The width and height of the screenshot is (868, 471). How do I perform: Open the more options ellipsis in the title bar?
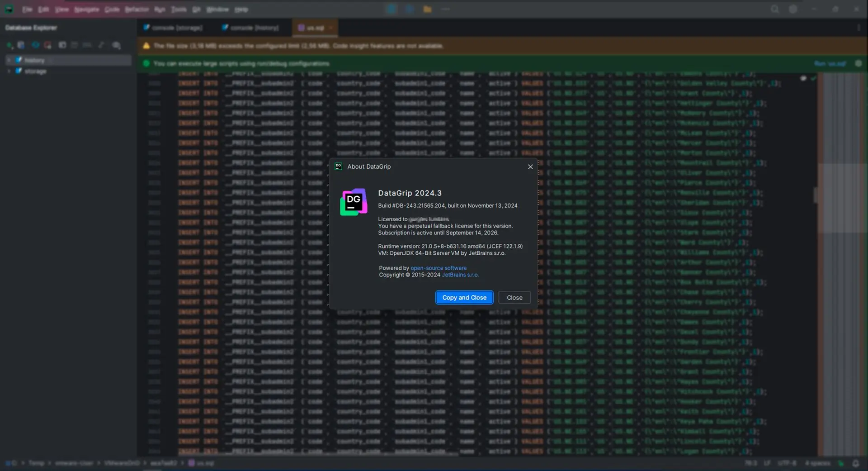coord(445,9)
